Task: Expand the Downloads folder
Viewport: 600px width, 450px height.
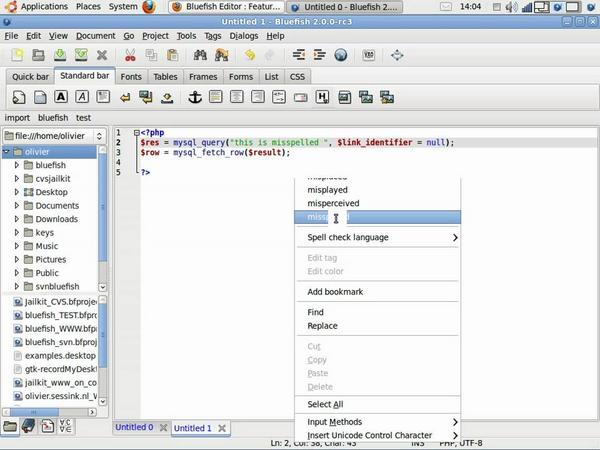Action: (x=16, y=219)
